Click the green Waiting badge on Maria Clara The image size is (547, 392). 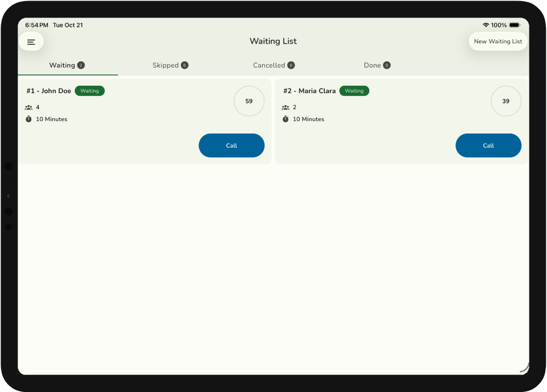(354, 91)
